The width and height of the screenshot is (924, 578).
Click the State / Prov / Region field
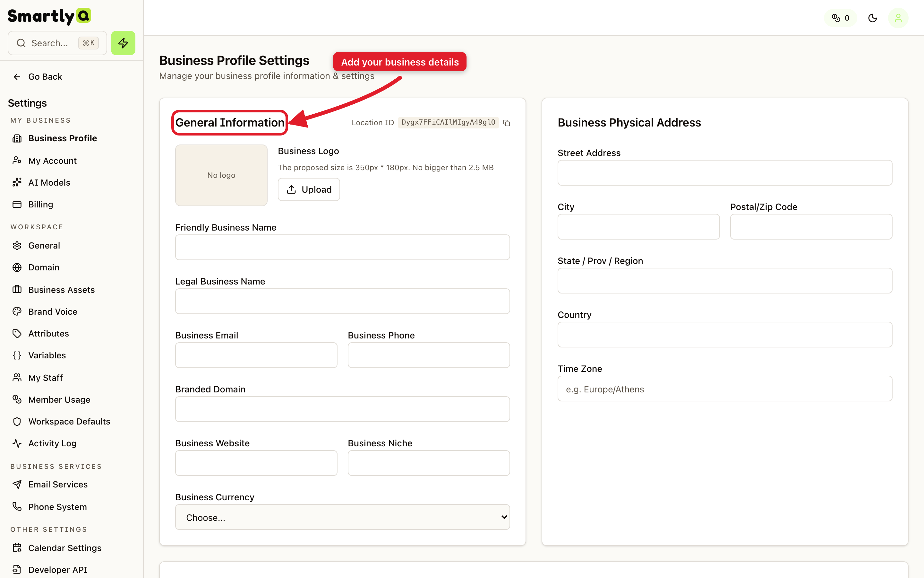coord(725,281)
